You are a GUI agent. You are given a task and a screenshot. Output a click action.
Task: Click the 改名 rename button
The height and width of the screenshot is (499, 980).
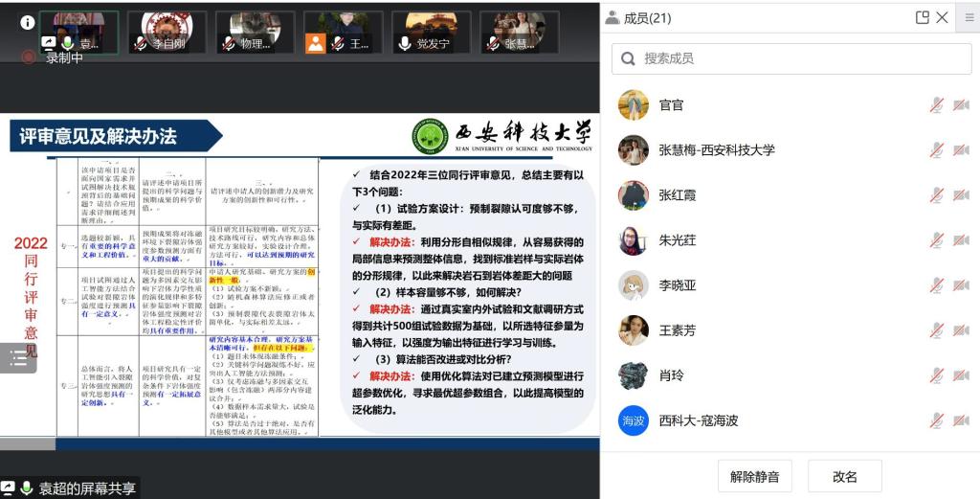point(844,476)
